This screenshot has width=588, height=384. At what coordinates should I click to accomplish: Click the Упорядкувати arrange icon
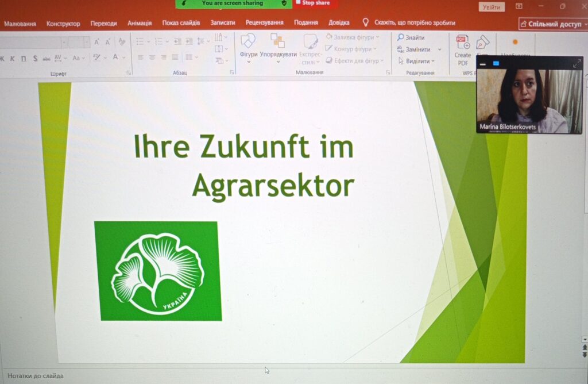(278, 45)
